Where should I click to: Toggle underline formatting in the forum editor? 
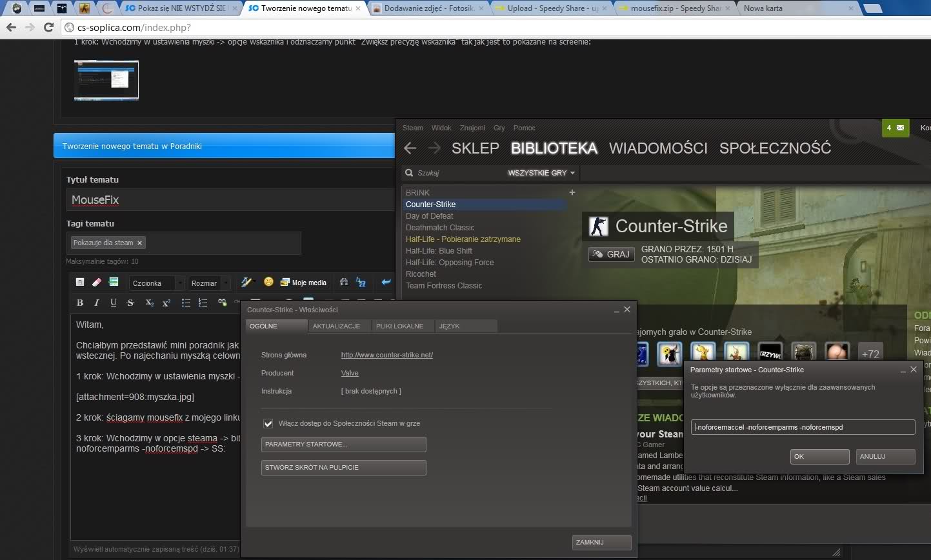(x=114, y=303)
